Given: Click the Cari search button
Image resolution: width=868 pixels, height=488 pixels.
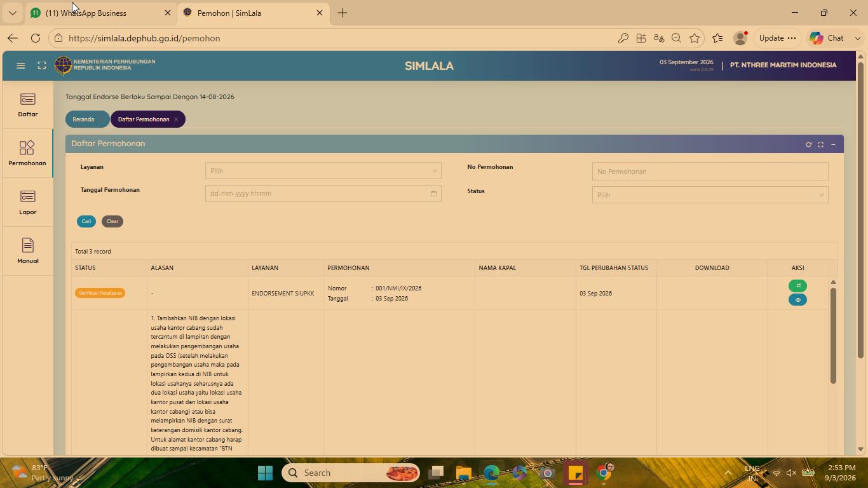Looking at the screenshot, I should point(86,221).
